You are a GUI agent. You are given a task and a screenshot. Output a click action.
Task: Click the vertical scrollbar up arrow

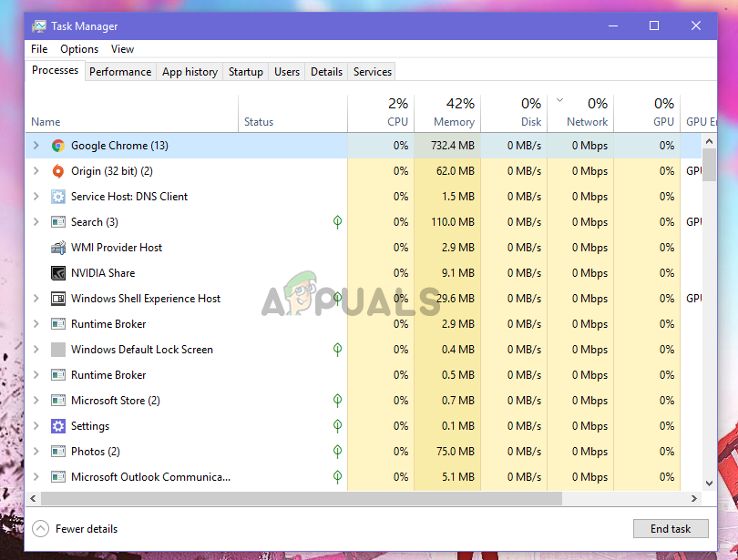[709, 141]
